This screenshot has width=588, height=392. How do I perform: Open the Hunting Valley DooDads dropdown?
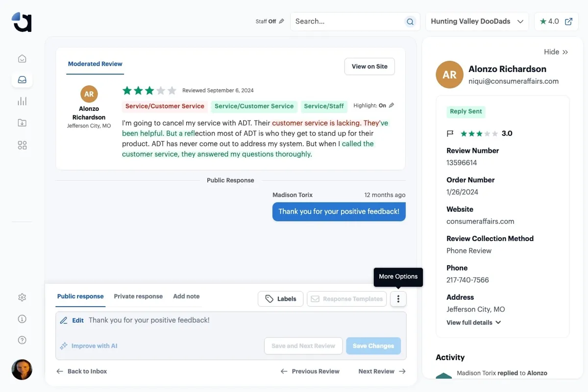click(x=477, y=22)
